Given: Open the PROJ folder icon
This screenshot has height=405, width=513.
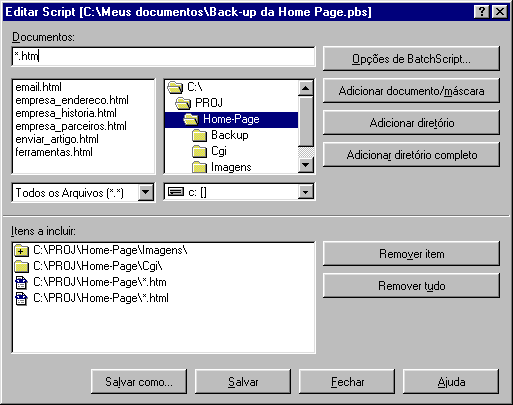Looking at the screenshot, I should tap(183, 103).
